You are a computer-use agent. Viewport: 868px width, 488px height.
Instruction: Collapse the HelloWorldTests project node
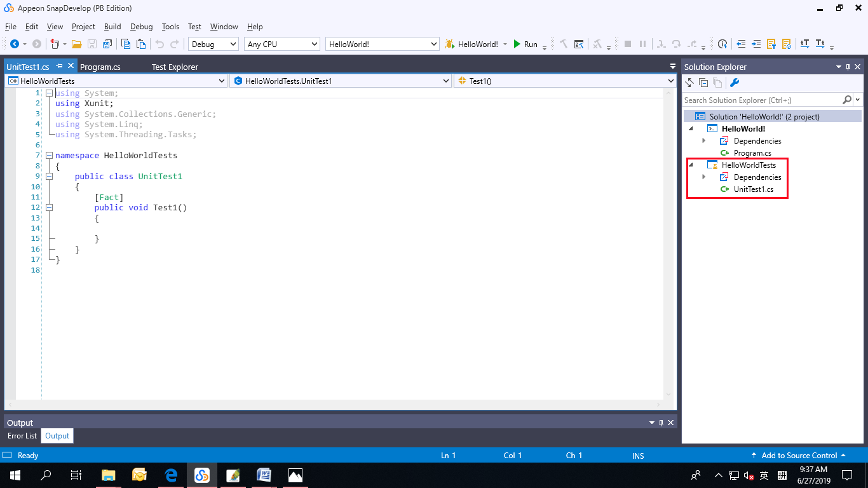pyautogui.click(x=691, y=165)
